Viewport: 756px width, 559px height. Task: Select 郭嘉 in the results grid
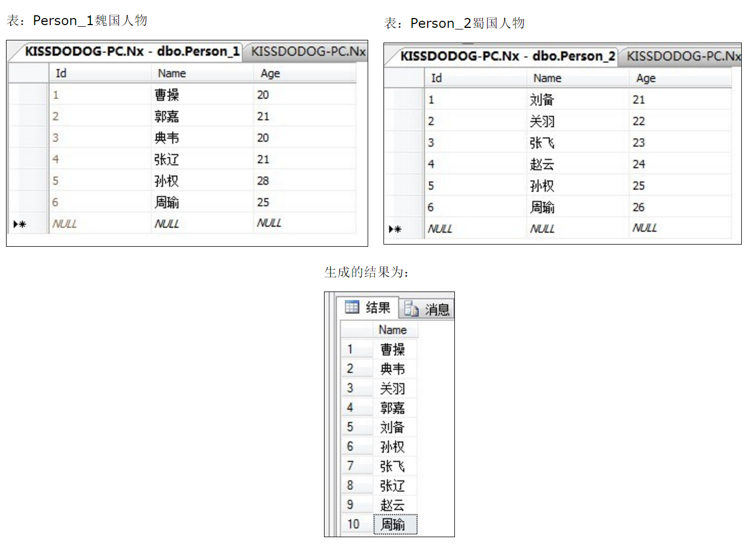395,408
